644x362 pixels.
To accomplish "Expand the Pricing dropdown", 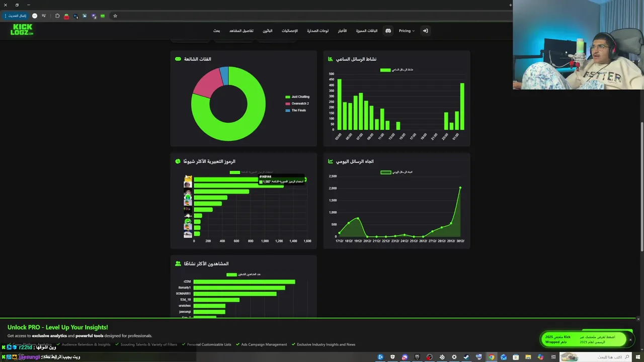I will tap(407, 31).
